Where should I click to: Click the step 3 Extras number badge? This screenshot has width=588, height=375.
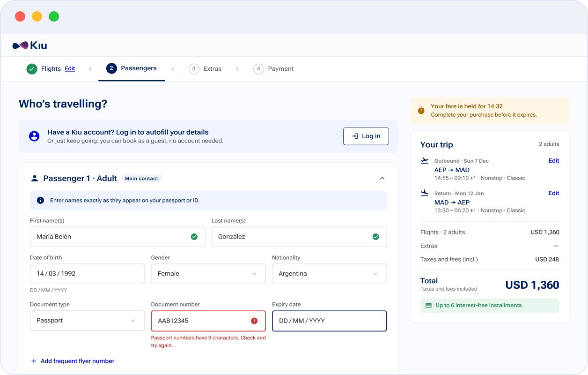[x=194, y=69]
